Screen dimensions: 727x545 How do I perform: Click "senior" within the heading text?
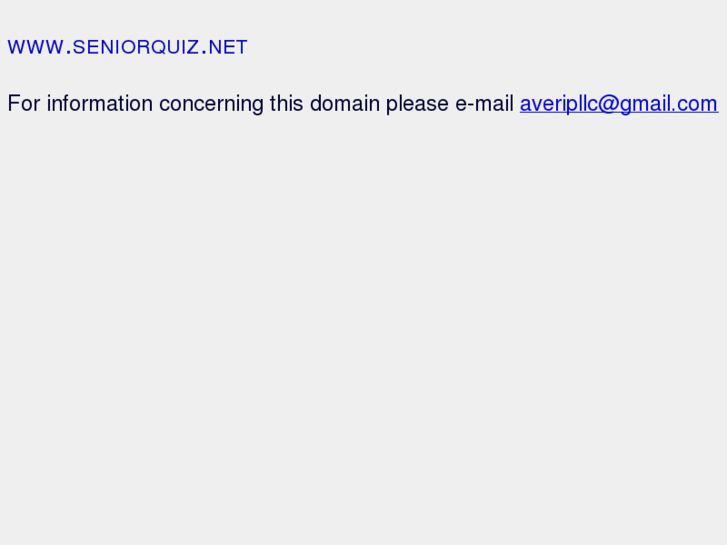(106, 47)
